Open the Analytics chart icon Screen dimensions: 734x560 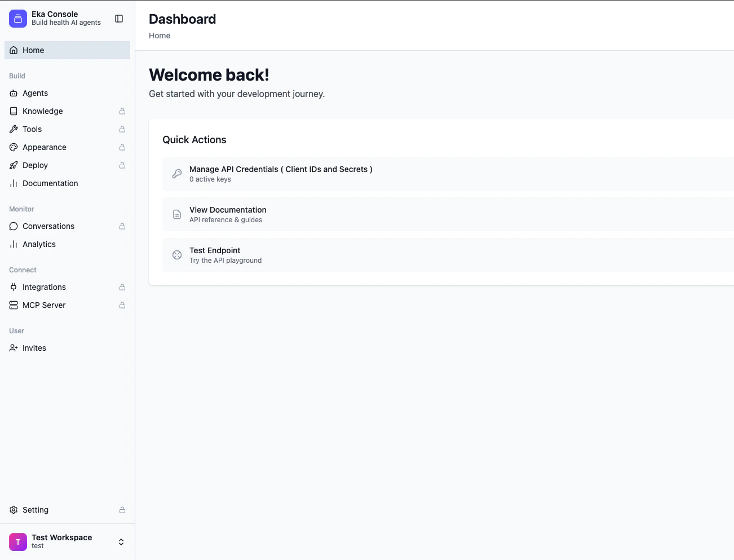click(13, 244)
